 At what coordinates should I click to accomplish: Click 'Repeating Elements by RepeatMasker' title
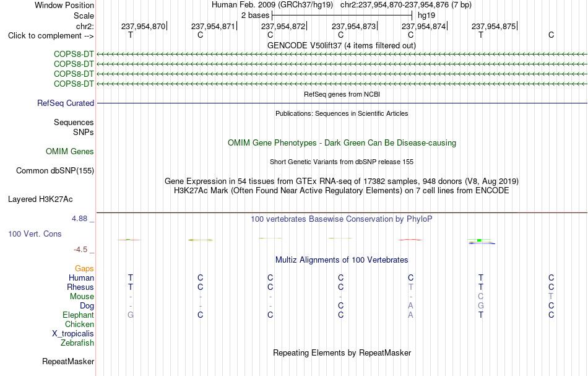click(342, 353)
